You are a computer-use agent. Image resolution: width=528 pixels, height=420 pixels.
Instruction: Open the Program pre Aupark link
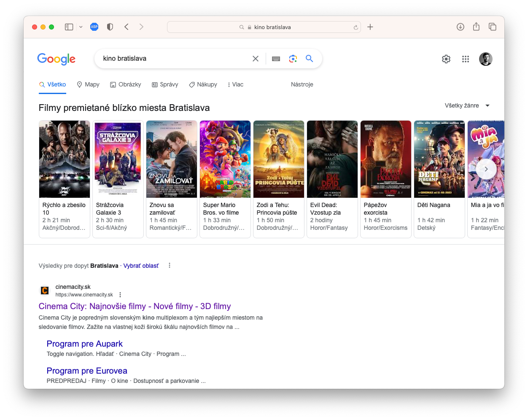tap(85, 344)
